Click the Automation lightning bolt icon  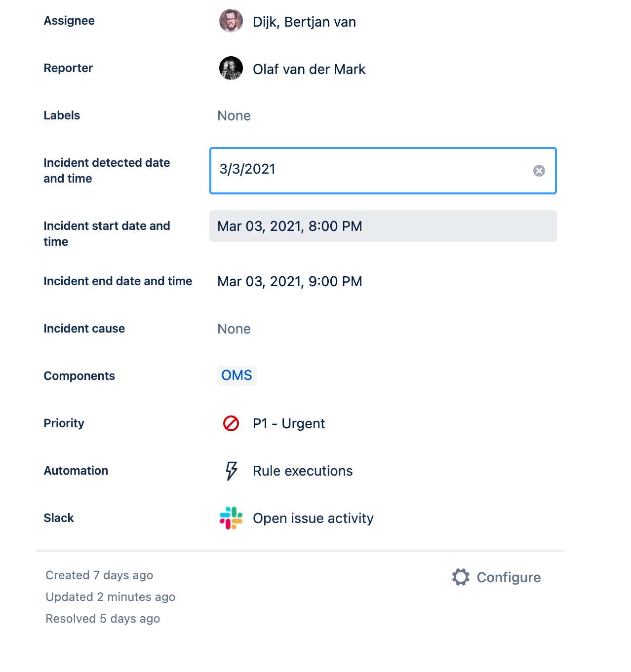pyautogui.click(x=231, y=471)
